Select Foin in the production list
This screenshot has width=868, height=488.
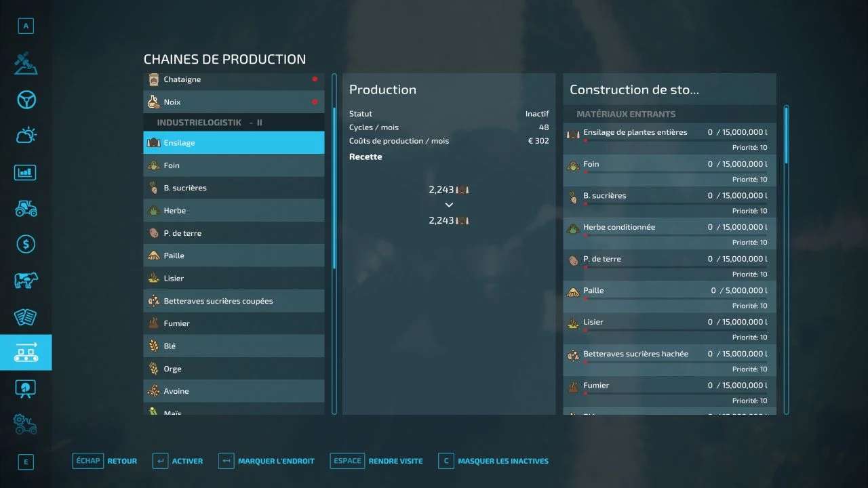233,165
